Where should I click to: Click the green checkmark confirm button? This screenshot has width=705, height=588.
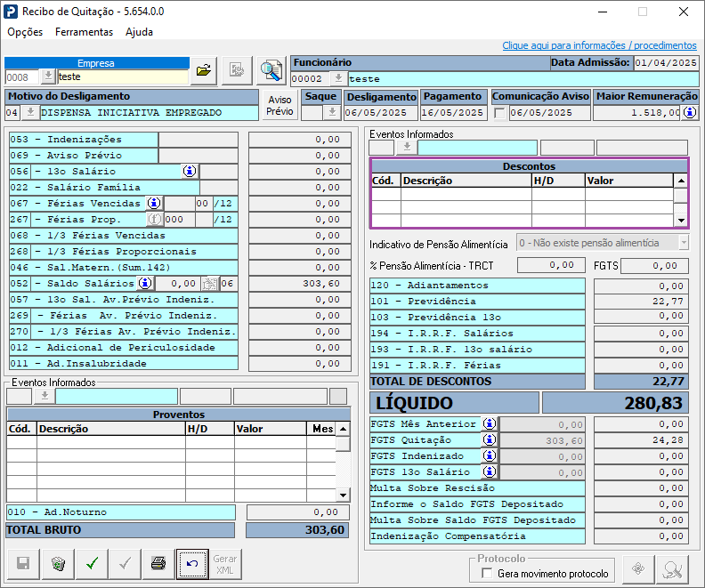[x=92, y=563]
